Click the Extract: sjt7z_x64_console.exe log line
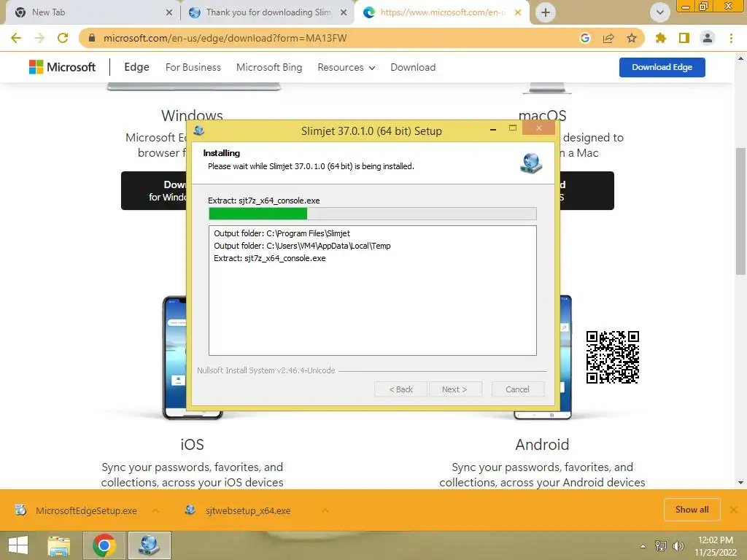 tap(270, 258)
